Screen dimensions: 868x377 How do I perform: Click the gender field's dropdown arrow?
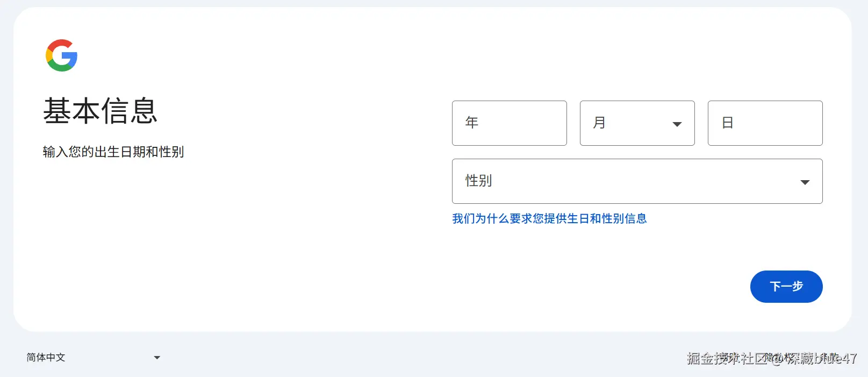805,182
